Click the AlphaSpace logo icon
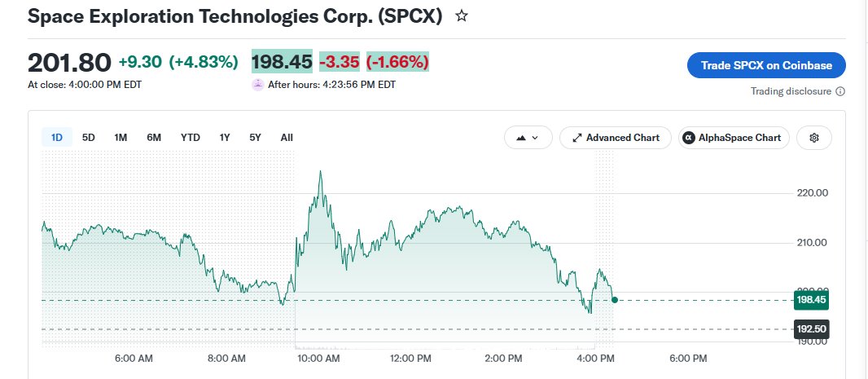 click(689, 138)
